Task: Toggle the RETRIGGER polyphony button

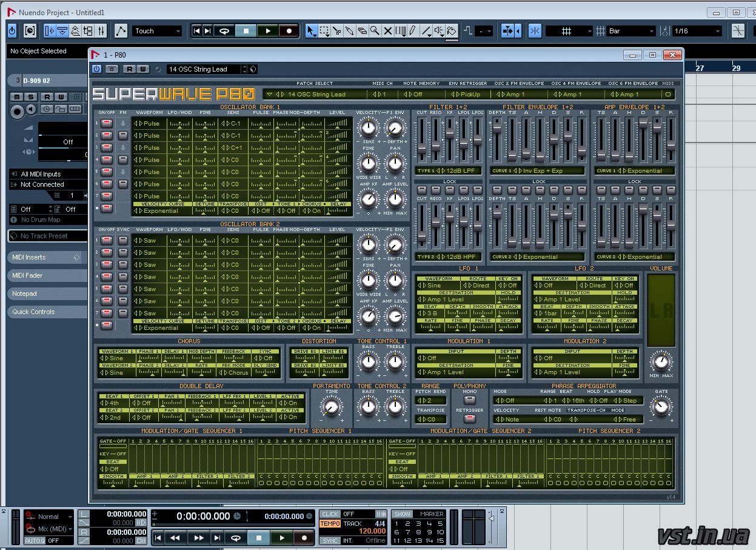Action: [470, 418]
